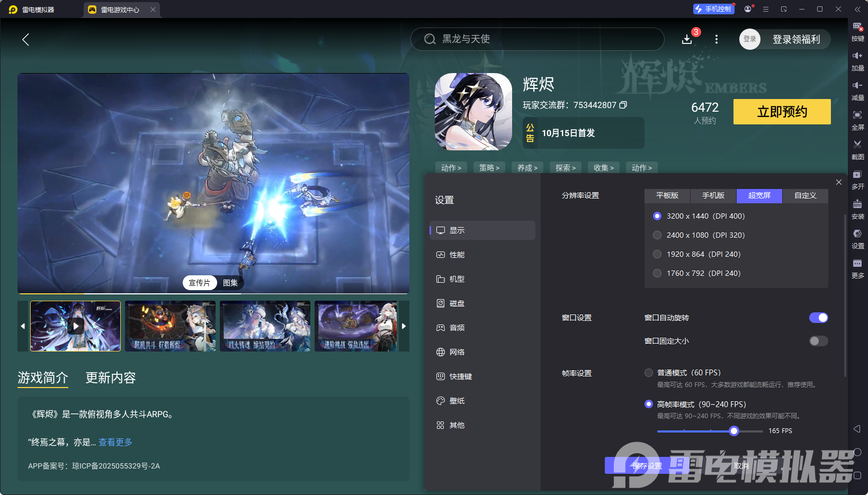Show next thumbnails with right arrow
868x495 pixels.
point(404,326)
